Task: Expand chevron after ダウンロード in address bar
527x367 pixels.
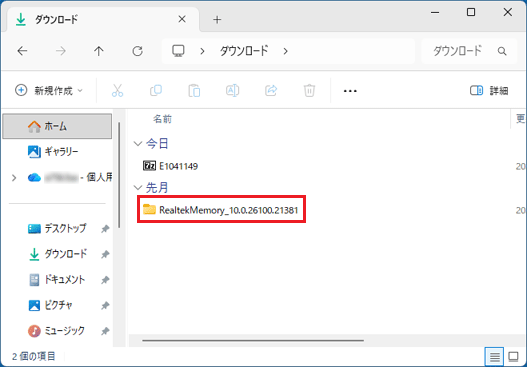Action: pyautogui.click(x=285, y=51)
